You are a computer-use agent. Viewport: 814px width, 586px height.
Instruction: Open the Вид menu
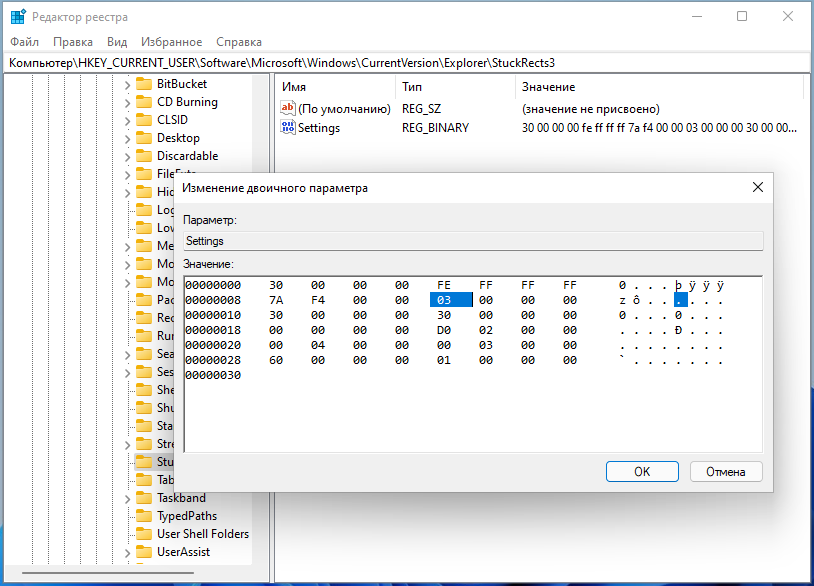117,42
